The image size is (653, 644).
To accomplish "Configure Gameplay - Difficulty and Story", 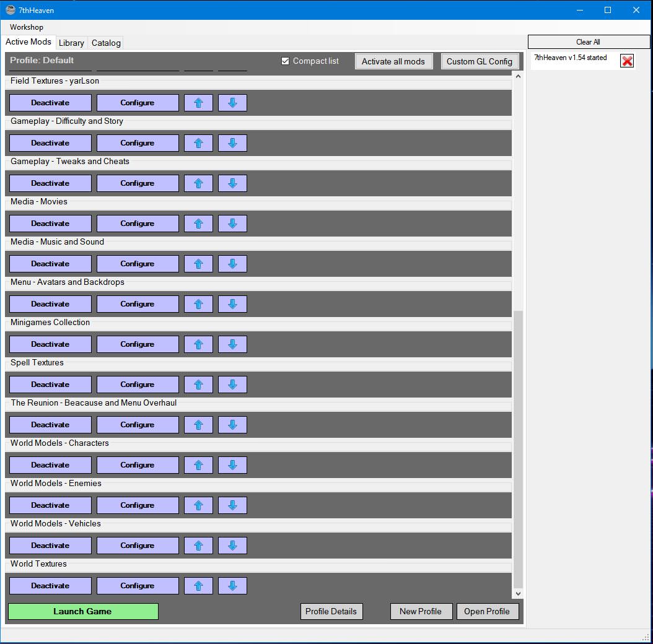I will [x=138, y=143].
